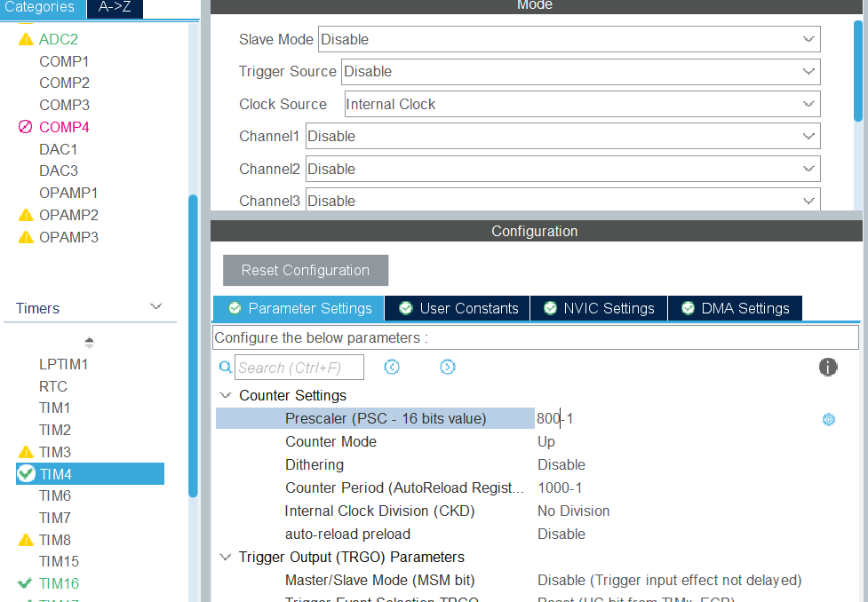Switch to the Parameter Settings tab
The width and height of the screenshot is (868, 602).
(x=299, y=308)
